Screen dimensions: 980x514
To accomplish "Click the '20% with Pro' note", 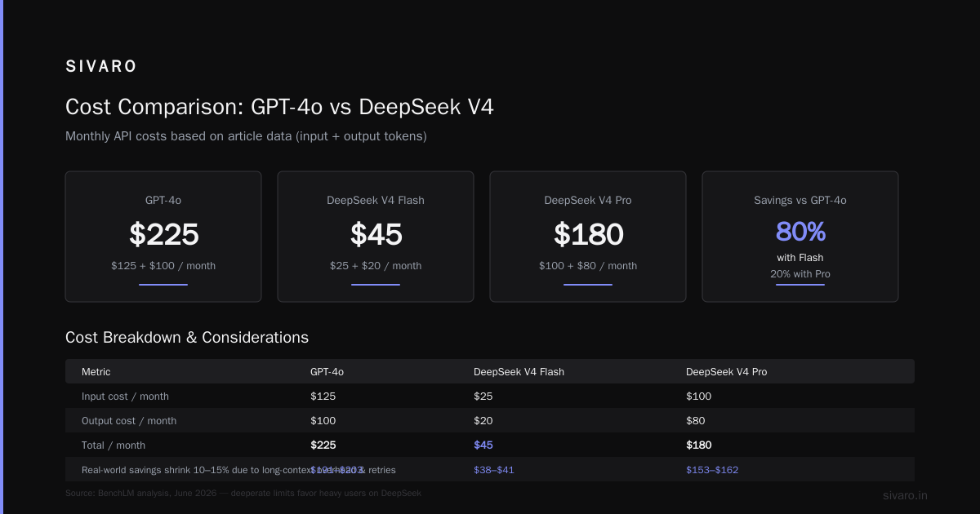I will coord(800,274).
